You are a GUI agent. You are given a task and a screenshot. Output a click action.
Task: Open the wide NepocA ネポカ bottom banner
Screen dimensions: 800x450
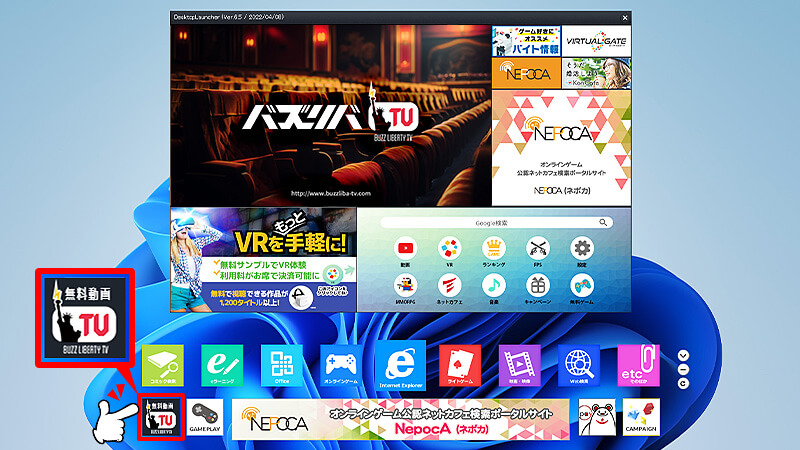pyautogui.click(x=401, y=419)
